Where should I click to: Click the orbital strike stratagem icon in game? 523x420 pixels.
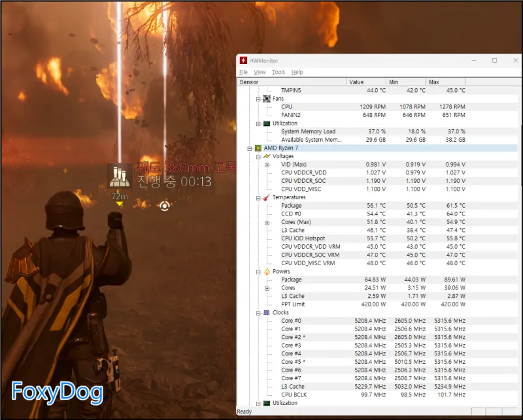click(x=120, y=176)
